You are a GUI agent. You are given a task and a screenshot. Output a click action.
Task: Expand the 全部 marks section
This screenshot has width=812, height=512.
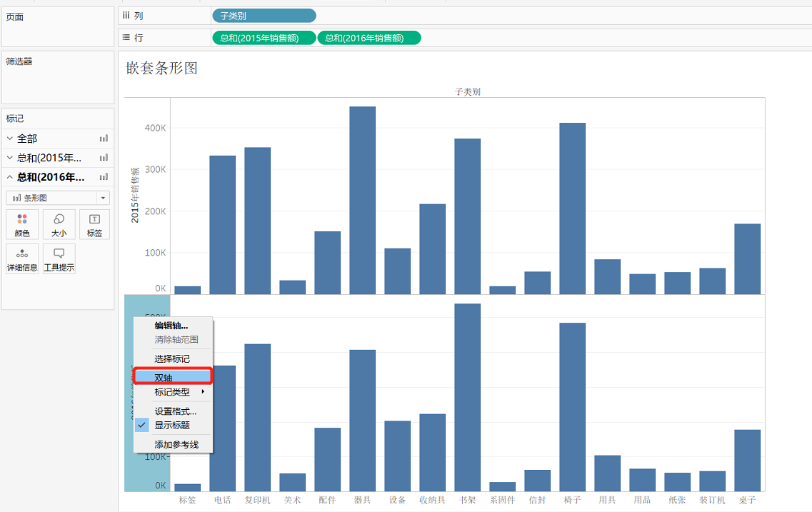coord(10,139)
